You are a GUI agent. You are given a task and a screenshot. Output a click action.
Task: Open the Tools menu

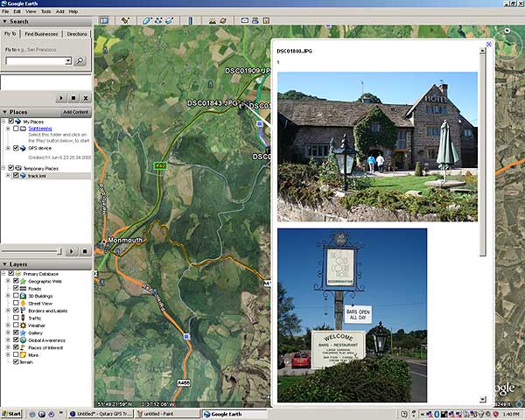tap(45, 11)
